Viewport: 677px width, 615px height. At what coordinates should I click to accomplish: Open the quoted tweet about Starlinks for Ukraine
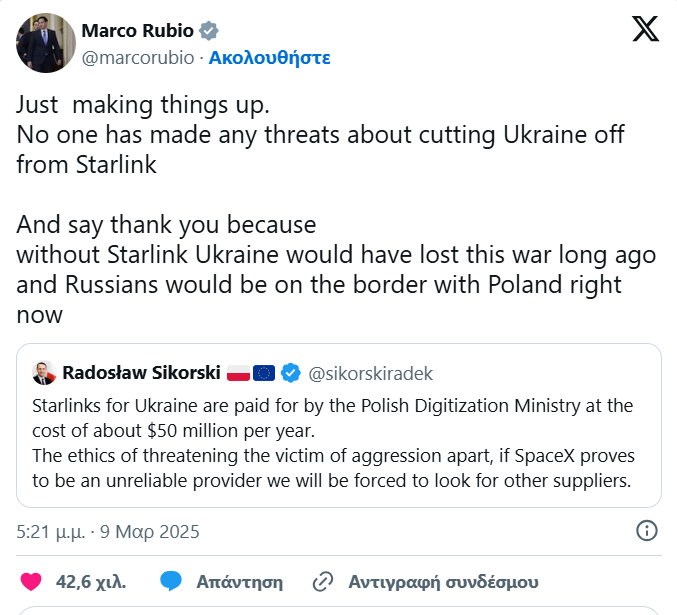[x=338, y=442]
